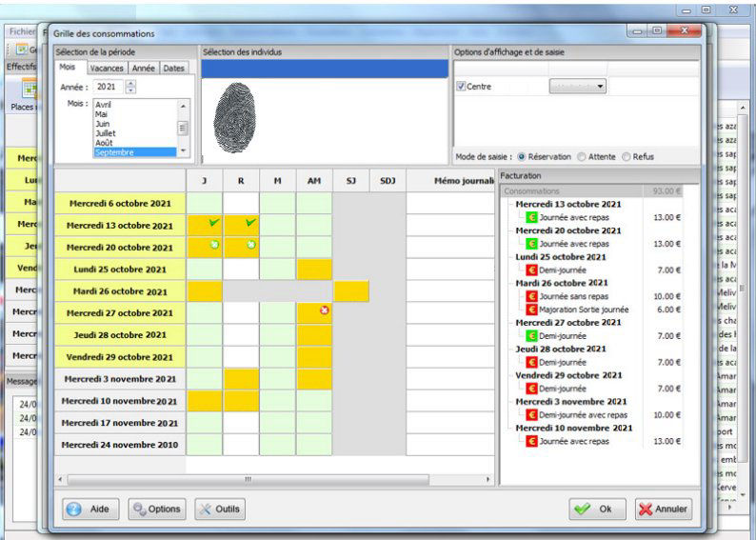Click red euro icon for 10 novembre Journée avec repas
The width and height of the screenshot is (756, 540).
click(531, 441)
